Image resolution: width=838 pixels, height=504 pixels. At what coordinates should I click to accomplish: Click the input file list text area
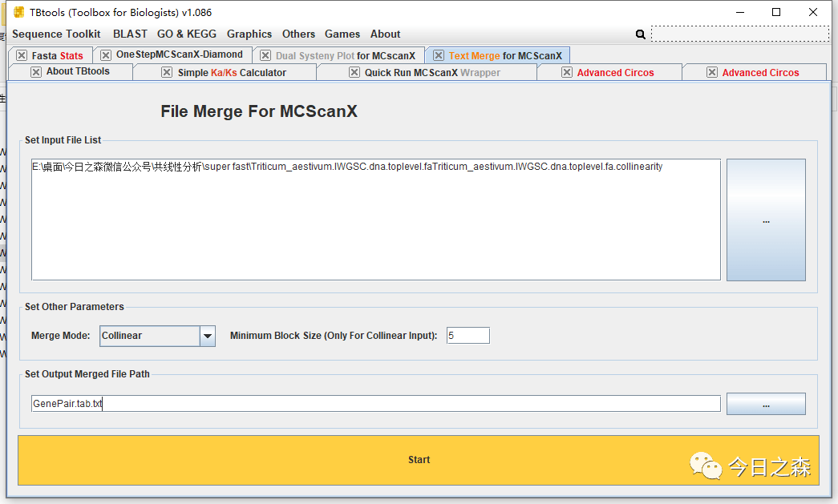(x=376, y=220)
